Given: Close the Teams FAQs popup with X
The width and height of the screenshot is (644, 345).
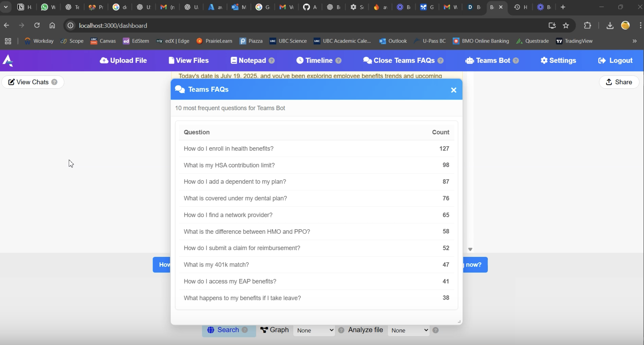Looking at the screenshot, I should (x=454, y=90).
